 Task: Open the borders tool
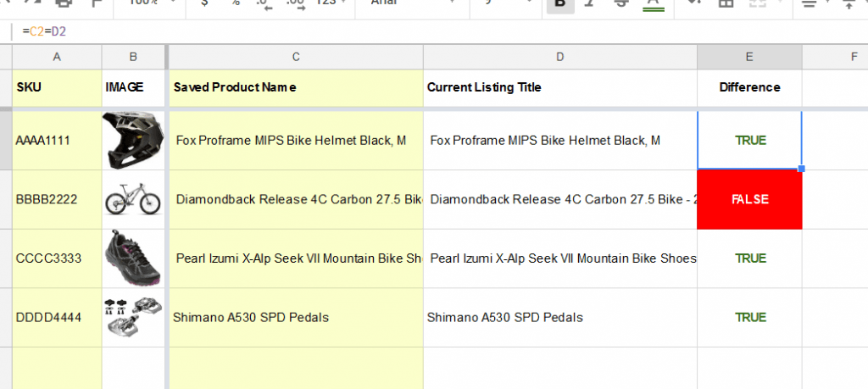tap(726, 4)
